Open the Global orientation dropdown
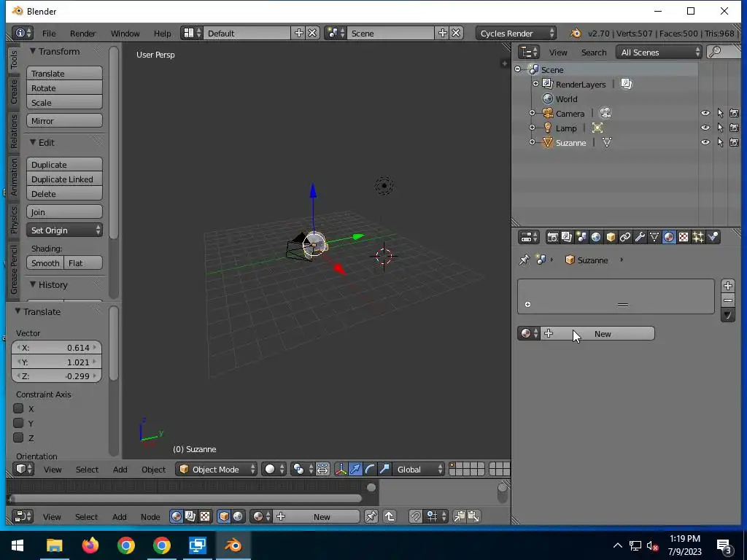Image resolution: width=747 pixels, height=560 pixels. coord(418,470)
